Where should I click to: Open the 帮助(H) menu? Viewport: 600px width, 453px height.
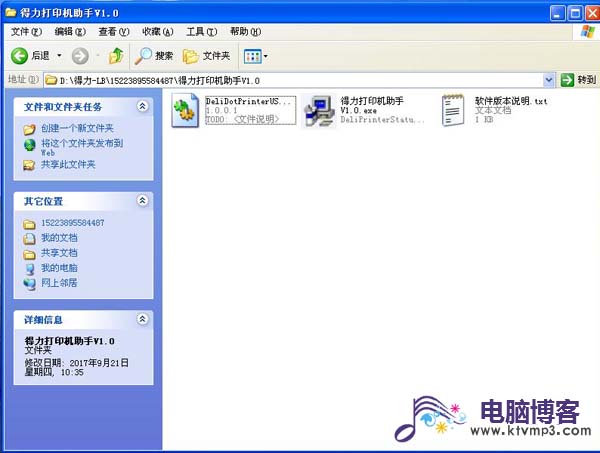245,31
